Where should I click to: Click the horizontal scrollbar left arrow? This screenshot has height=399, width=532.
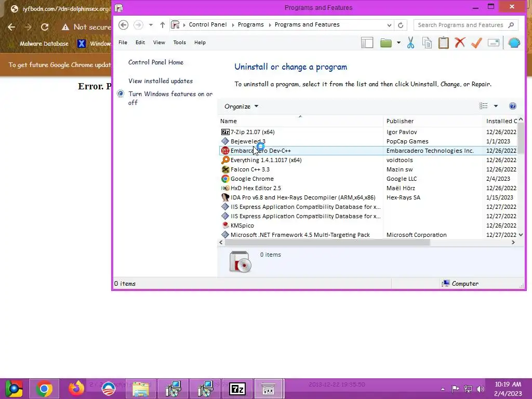[x=221, y=242]
